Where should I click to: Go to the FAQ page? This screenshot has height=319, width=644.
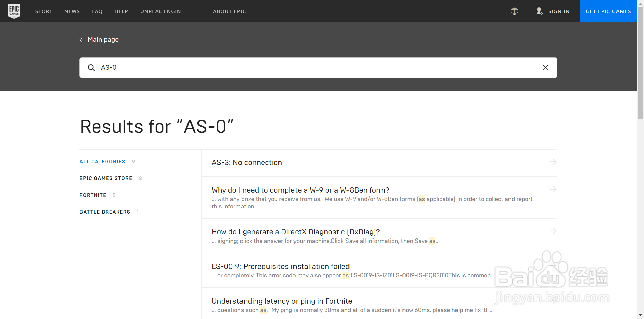tap(97, 11)
